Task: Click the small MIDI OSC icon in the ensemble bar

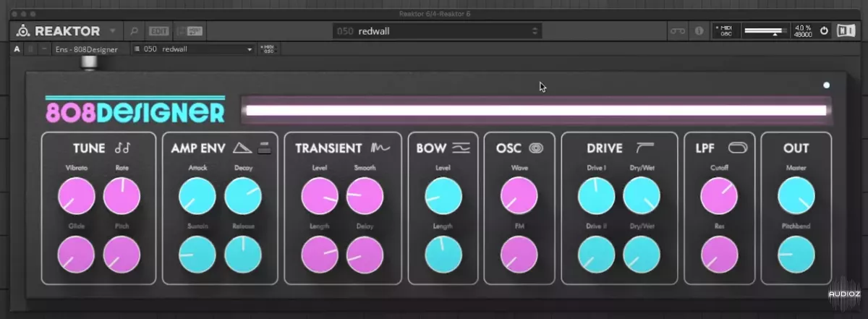Action: click(268, 49)
